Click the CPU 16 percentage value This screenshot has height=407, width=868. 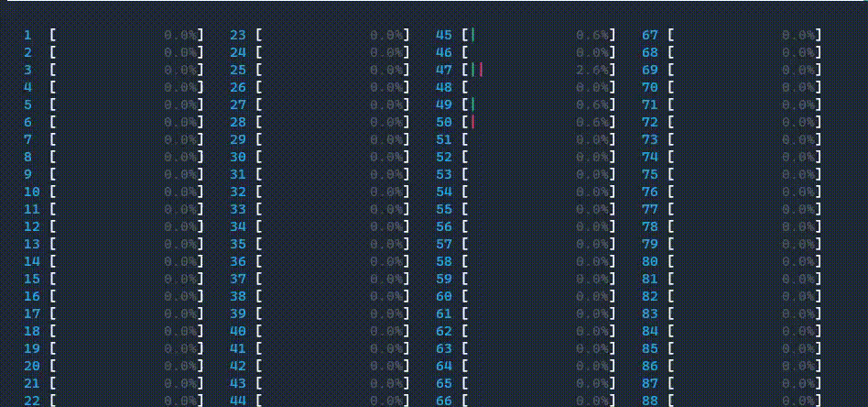tap(179, 296)
